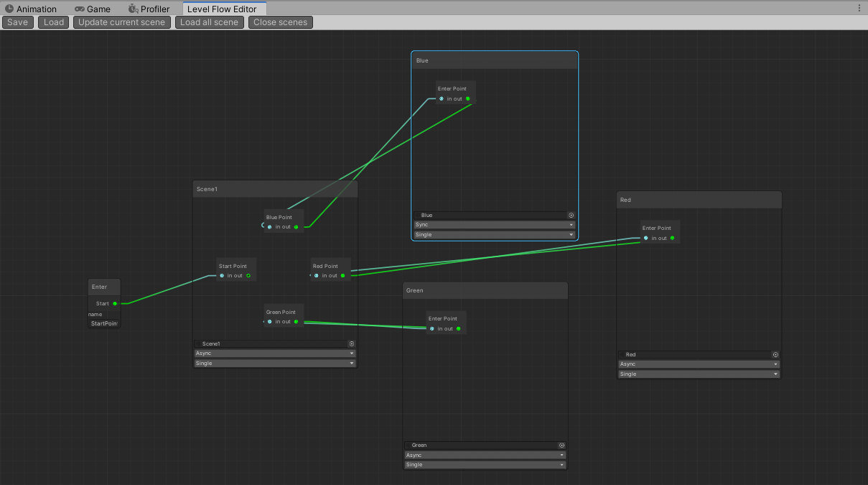Click the object picker icon on the Green node

(561, 445)
